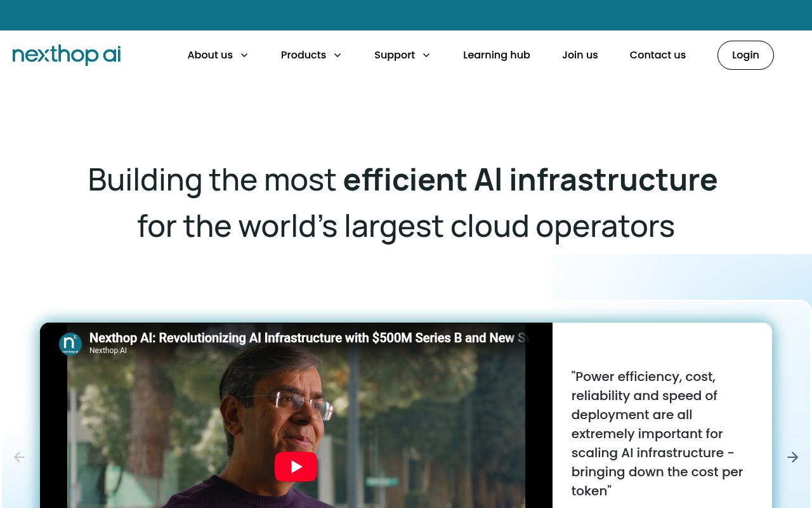Open the Support menu
The image size is (812, 508).
click(x=395, y=55)
